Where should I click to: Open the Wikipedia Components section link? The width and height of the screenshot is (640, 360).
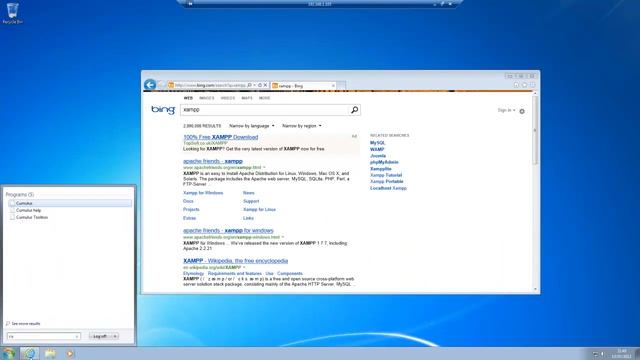pos(290,273)
